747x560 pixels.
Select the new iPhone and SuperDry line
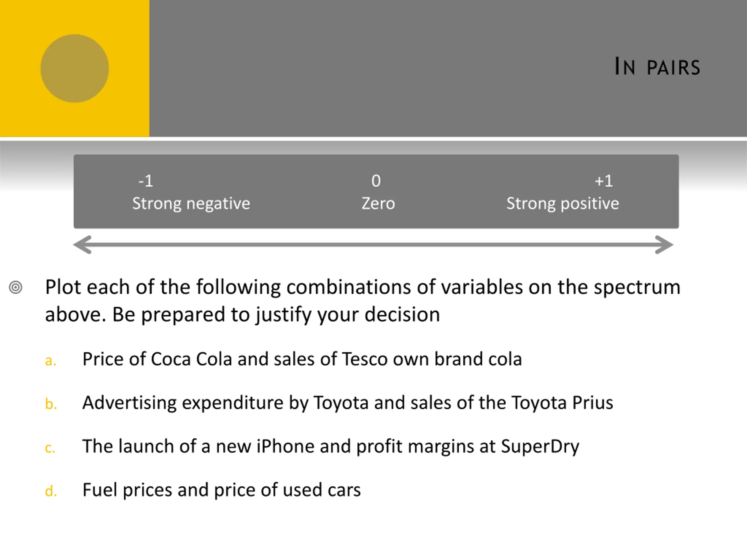[x=331, y=447]
